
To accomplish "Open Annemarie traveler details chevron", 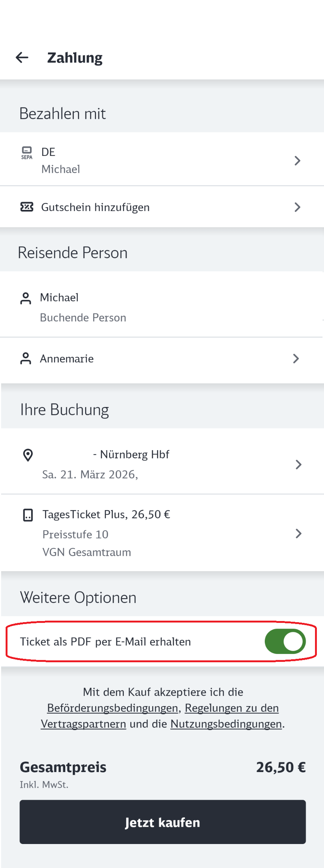I will pyautogui.click(x=296, y=359).
